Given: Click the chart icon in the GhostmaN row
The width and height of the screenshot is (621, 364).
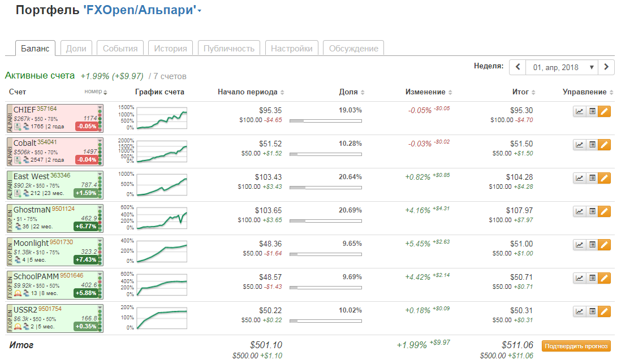Looking at the screenshot, I should click(579, 211).
